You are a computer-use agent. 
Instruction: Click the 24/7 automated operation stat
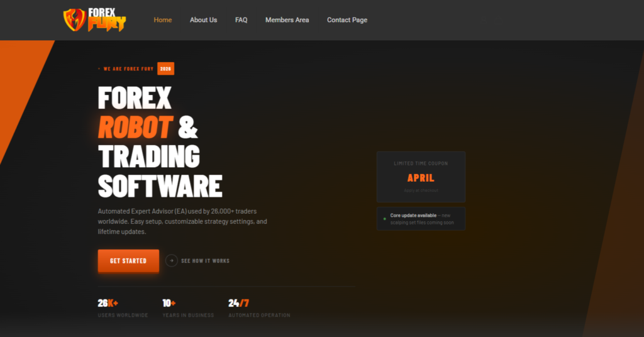pyautogui.click(x=259, y=308)
